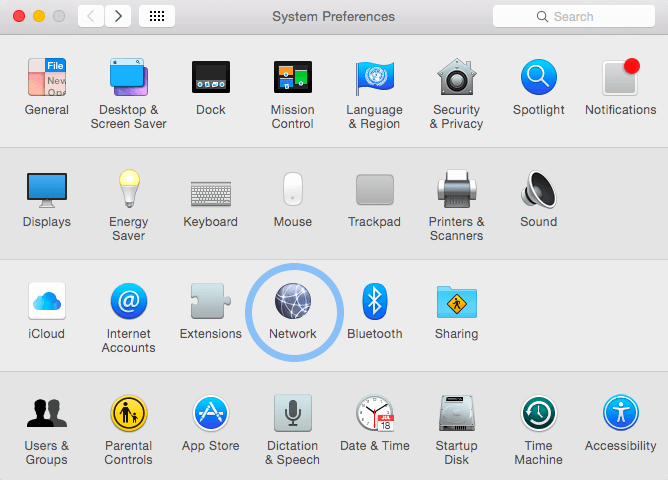Open Language & Region settings
The image size is (668, 480).
(x=374, y=79)
